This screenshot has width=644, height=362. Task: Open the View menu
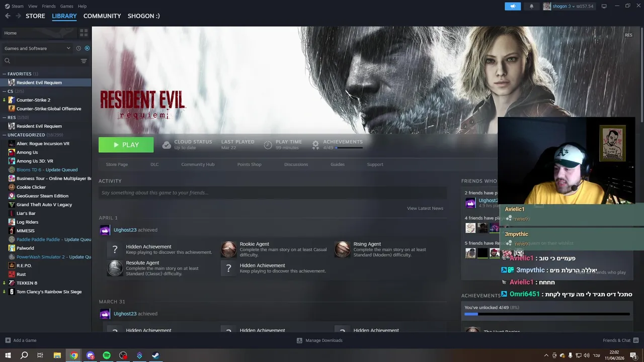(33, 6)
